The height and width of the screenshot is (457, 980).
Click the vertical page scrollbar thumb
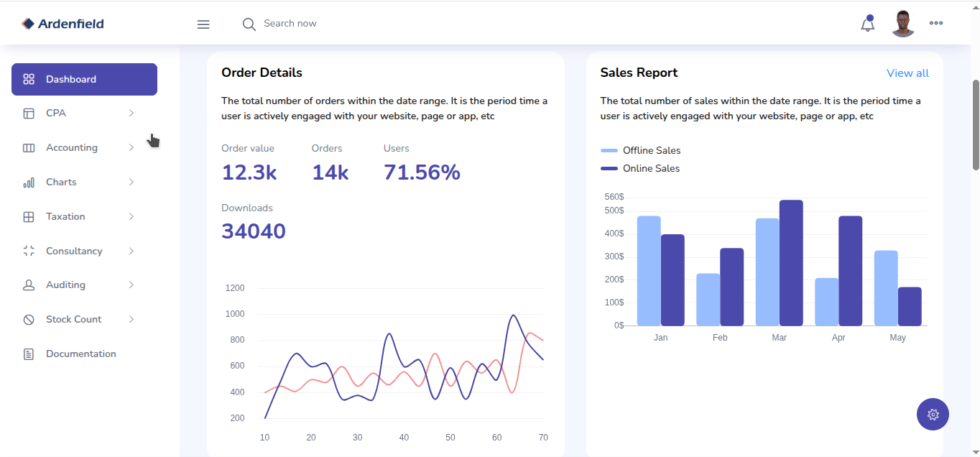pos(976,126)
